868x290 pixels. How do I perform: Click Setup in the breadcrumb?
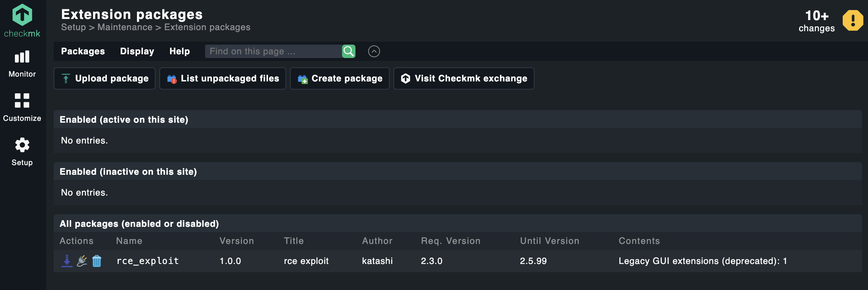pos(73,27)
